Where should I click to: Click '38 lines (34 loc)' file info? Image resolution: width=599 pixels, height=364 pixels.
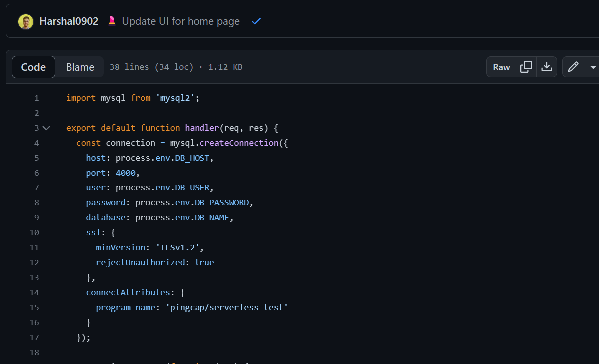coord(151,67)
